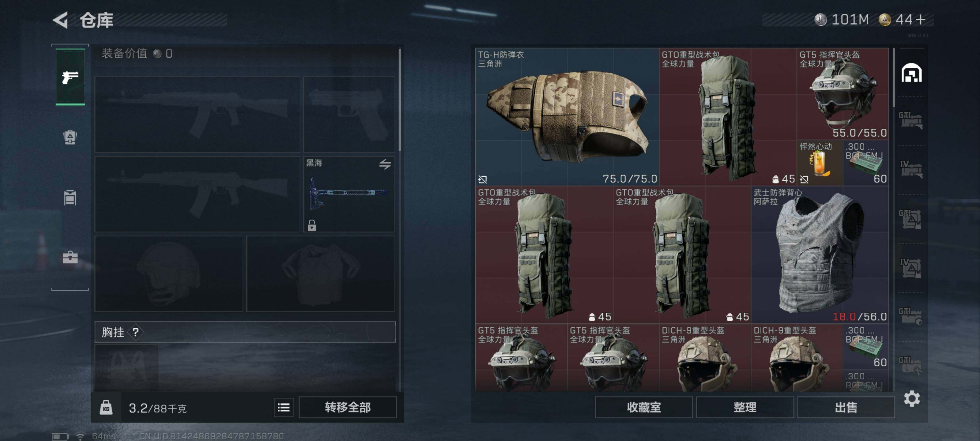Select the main stash house icon
Image resolution: width=980 pixels, height=441 pixels.
911,73
